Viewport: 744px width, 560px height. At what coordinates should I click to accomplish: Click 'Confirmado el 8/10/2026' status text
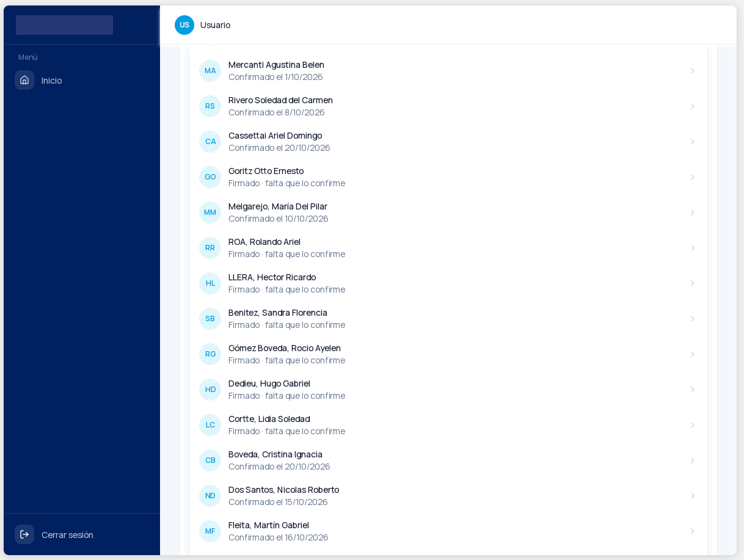277,112
